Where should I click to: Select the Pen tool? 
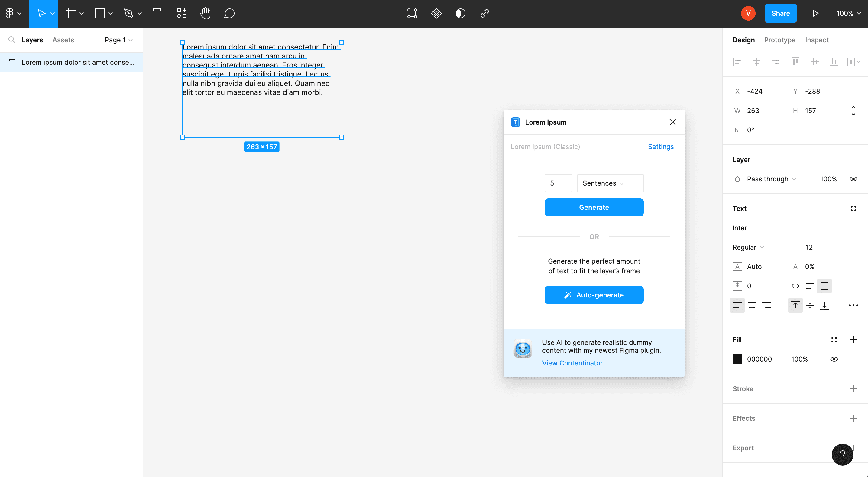(129, 14)
